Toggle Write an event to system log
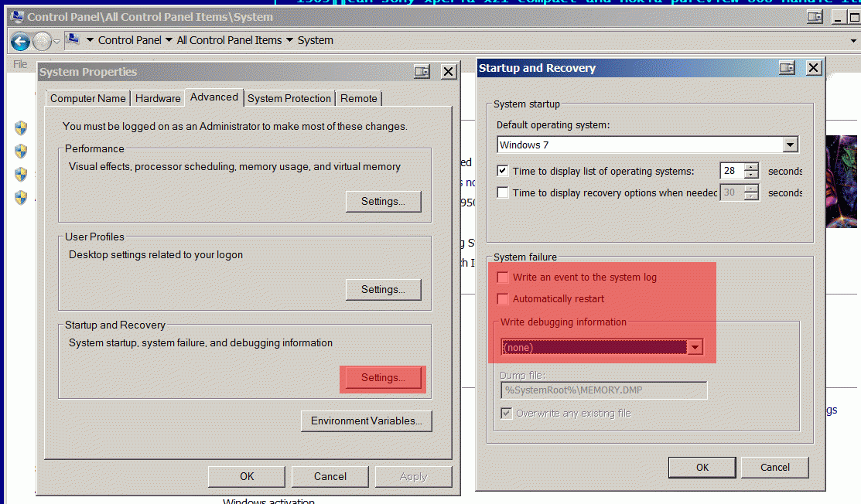This screenshot has height=504, width=861. coord(502,277)
